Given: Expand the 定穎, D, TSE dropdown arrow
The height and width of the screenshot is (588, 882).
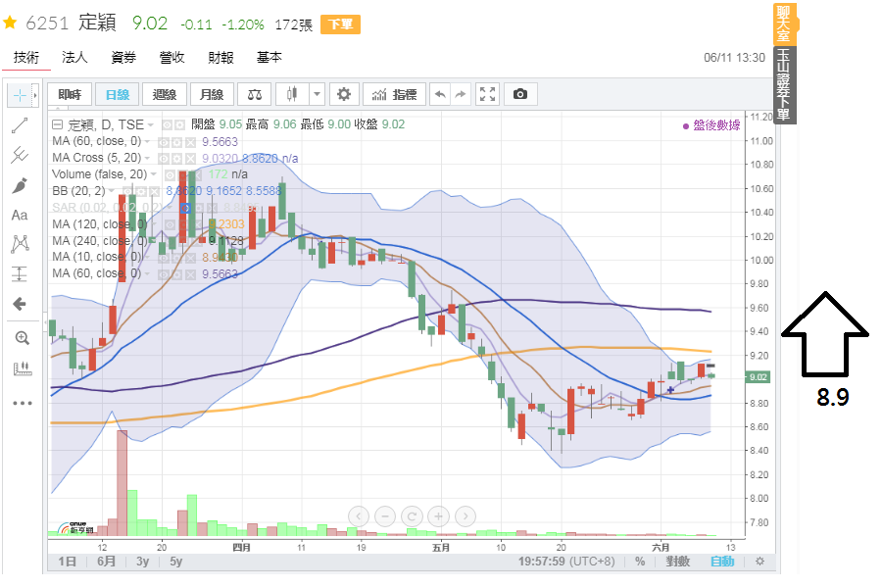Looking at the screenshot, I should pyautogui.click(x=151, y=124).
